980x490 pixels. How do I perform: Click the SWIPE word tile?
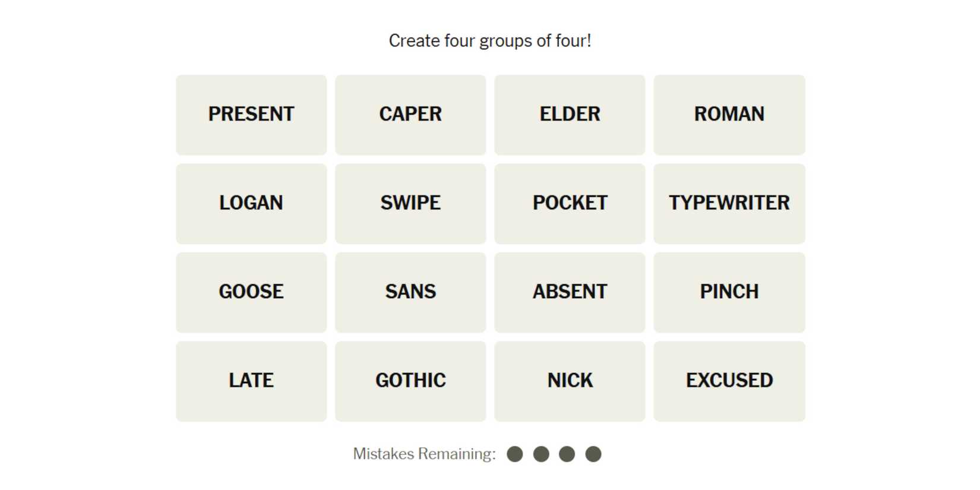pyautogui.click(x=410, y=203)
